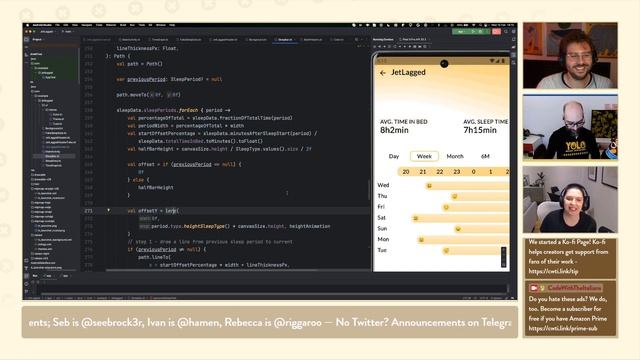The height and width of the screenshot is (360, 640).
Task: Click the gutter marker on line 271
Action: [109, 211]
